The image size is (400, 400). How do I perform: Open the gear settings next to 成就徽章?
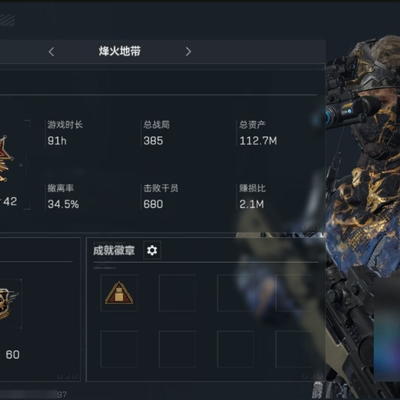[152, 250]
